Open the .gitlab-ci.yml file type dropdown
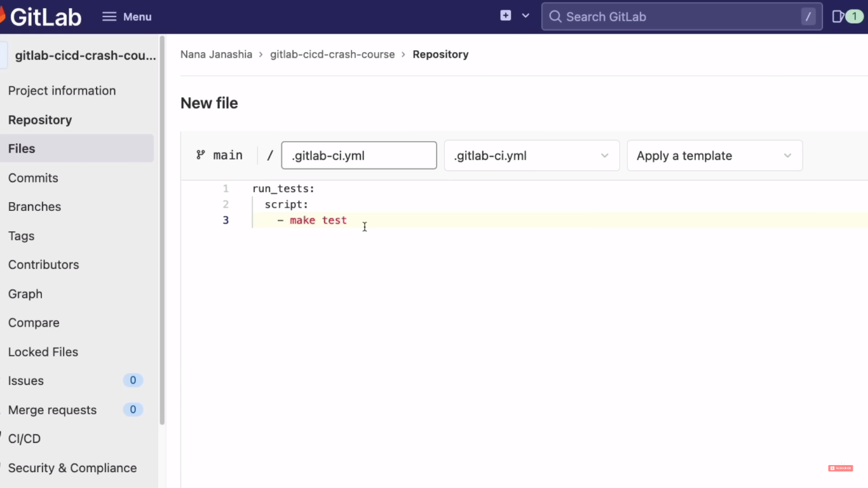Screen dimensions: 868x488 click(x=532, y=155)
